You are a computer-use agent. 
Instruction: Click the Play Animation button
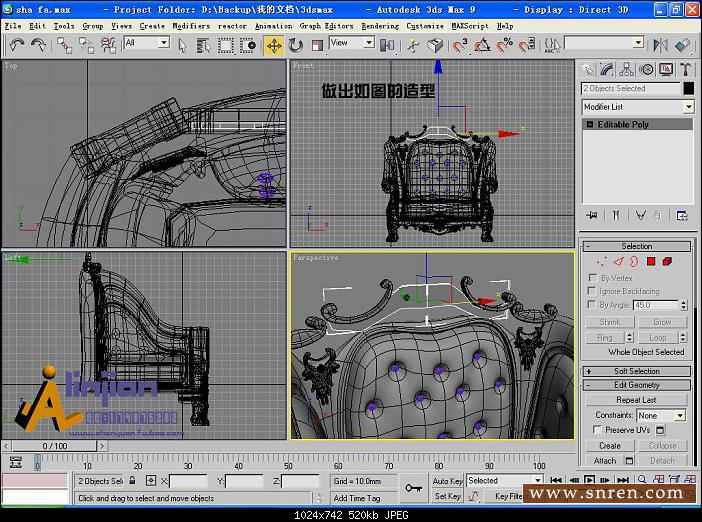(589, 480)
